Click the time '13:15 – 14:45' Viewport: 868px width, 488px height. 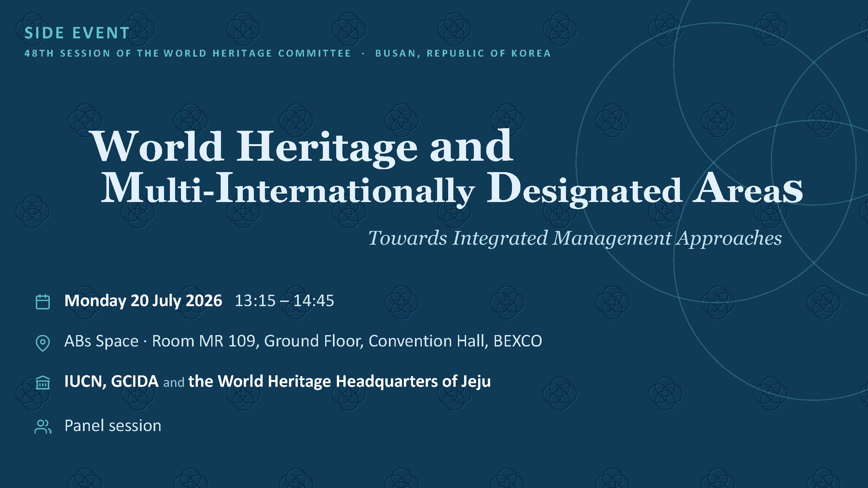tap(284, 300)
